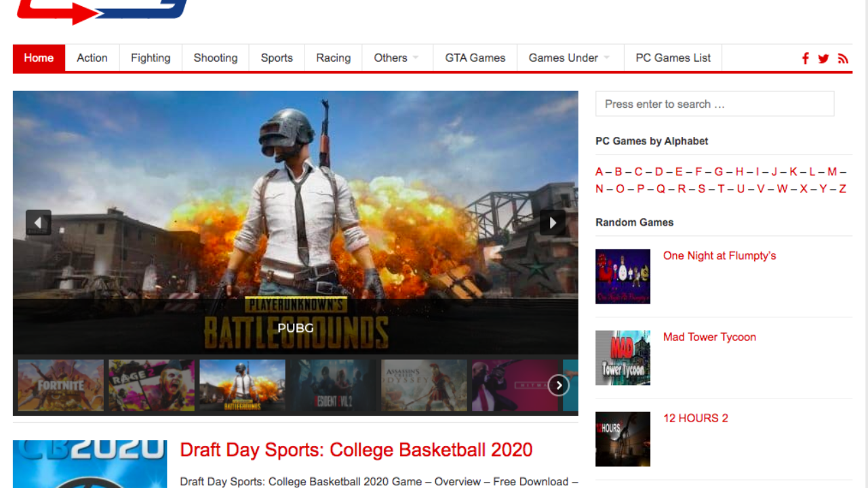The width and height of the screenshot is (868, 488).
Task: Browse games starting with letter A
Action: tap(599, 171)
